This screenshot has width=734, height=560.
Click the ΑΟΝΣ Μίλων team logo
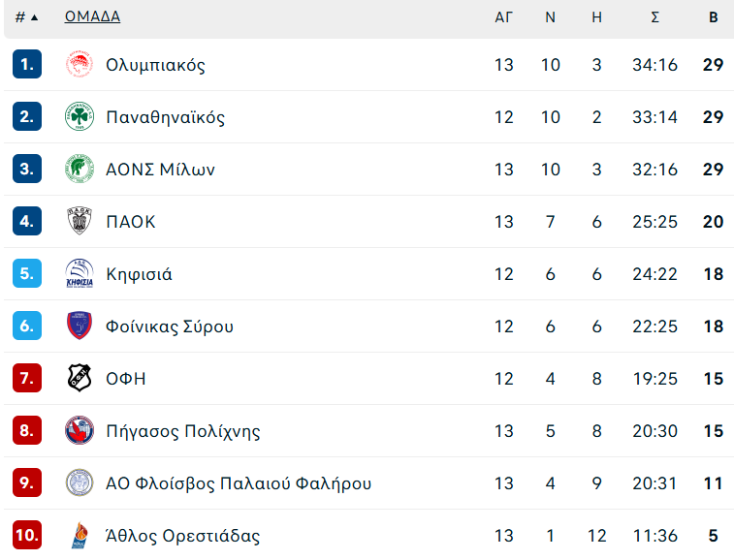click(x=79, y=170)
